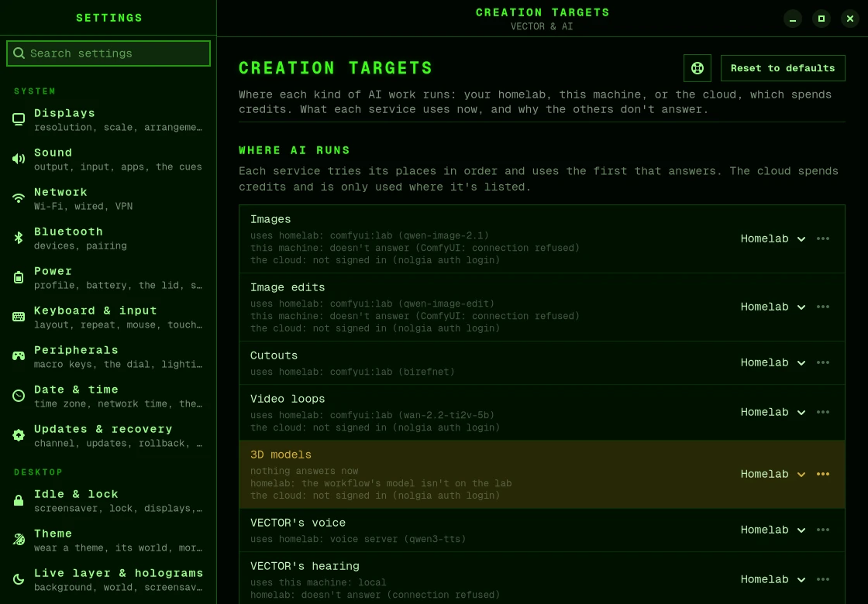Open the Sound settings page

point(108,159)
